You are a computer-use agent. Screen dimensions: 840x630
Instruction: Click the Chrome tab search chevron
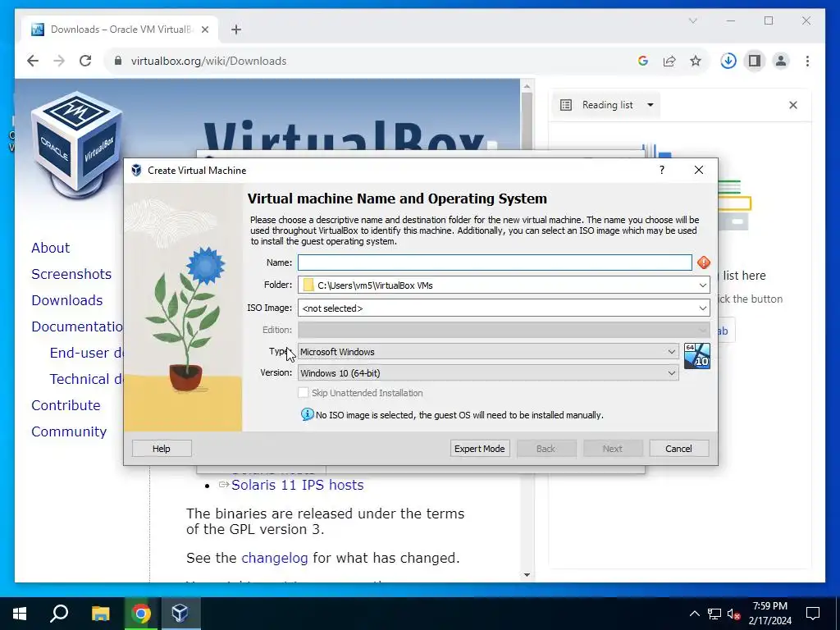[x=692, y=21]
